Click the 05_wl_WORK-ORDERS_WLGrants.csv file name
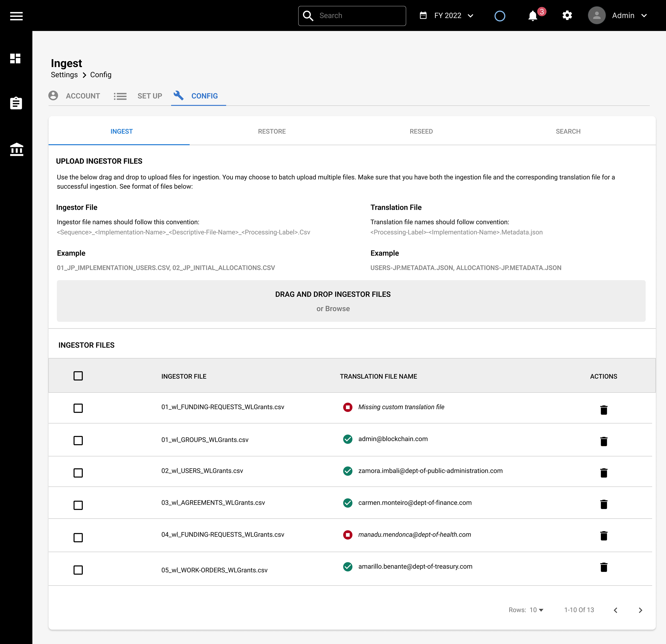The height and width of the screenshot is (644, 666). (x=214, y=570)
